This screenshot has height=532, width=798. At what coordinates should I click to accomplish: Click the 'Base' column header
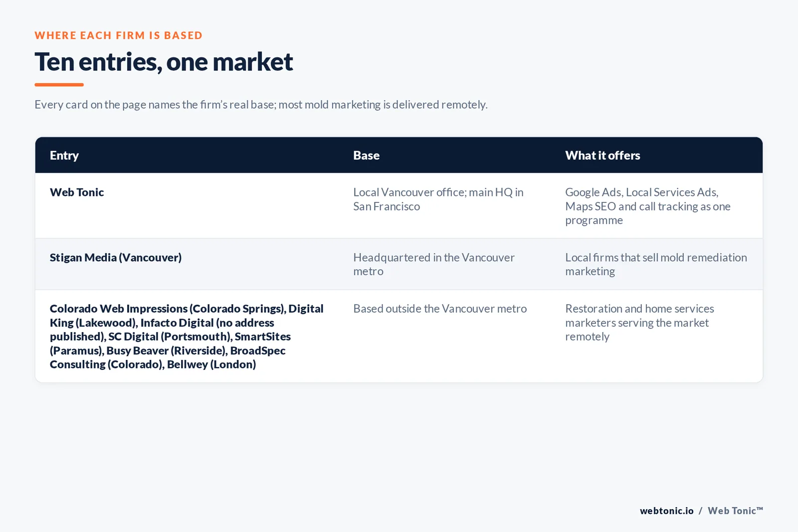point(367,156)
